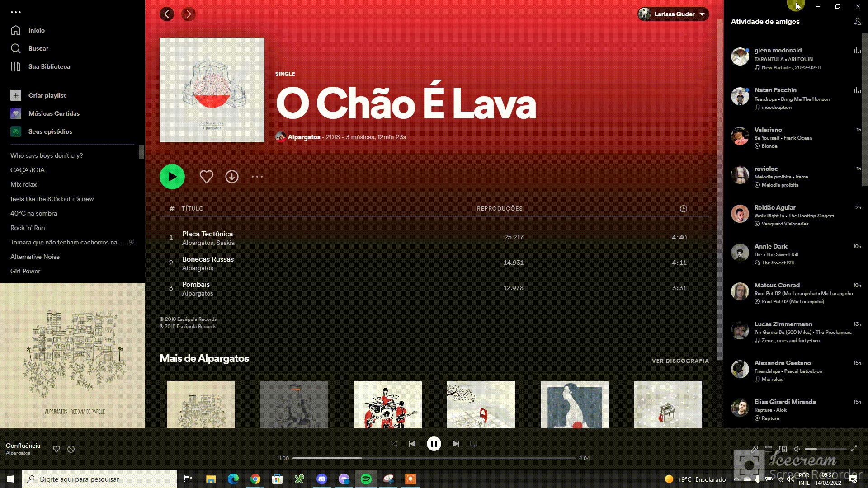
Task: Download the O Chão É Lava single
Action: (x=232, y=177)
